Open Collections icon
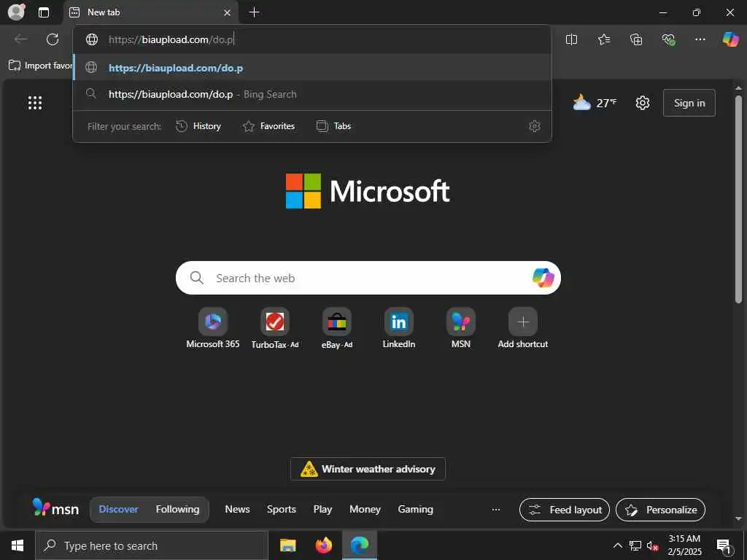 pyautogui.click(x=636, y=39)
